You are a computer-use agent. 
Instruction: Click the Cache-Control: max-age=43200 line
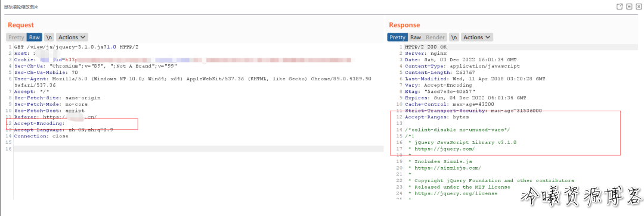(x=450, y=104)
